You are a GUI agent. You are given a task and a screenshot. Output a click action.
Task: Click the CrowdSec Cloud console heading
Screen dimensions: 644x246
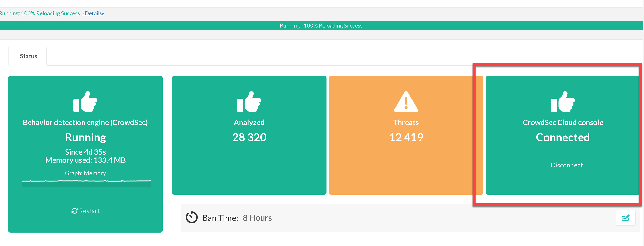pos(563,122)
